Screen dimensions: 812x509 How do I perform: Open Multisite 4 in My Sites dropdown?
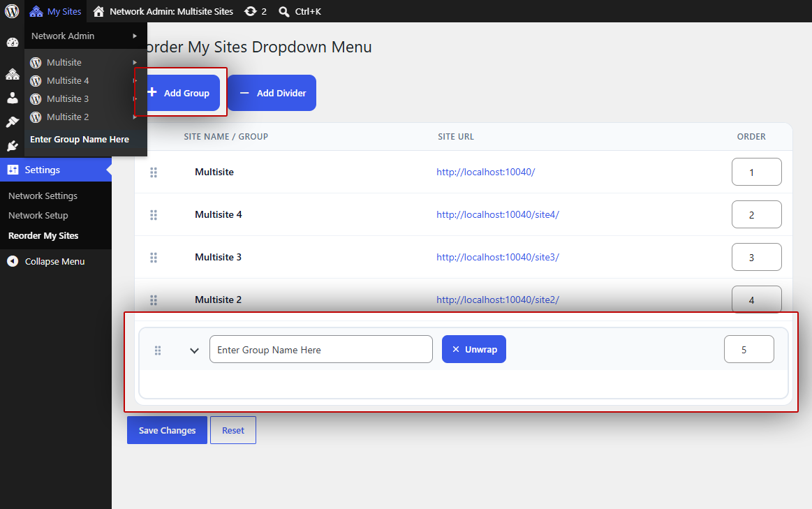coord(84,80)
